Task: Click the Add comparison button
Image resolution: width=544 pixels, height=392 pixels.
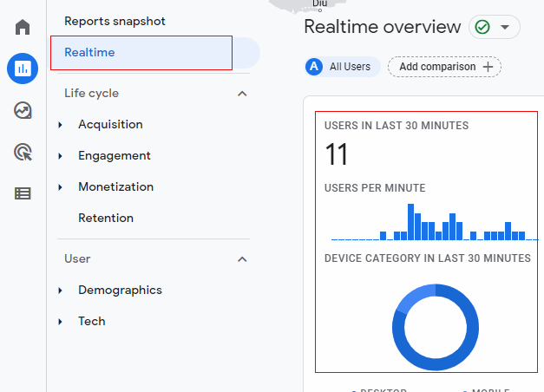Action: pyautogui.click(x=444, y=67)
